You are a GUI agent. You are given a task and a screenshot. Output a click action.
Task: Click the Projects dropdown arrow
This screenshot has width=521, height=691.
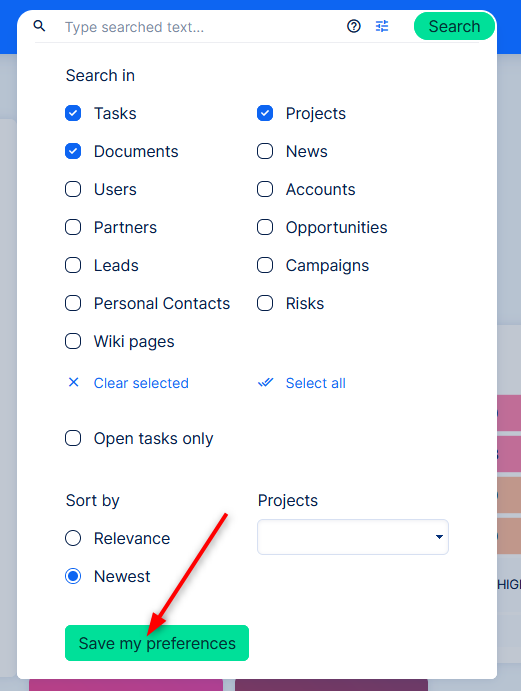coord(439,537)
